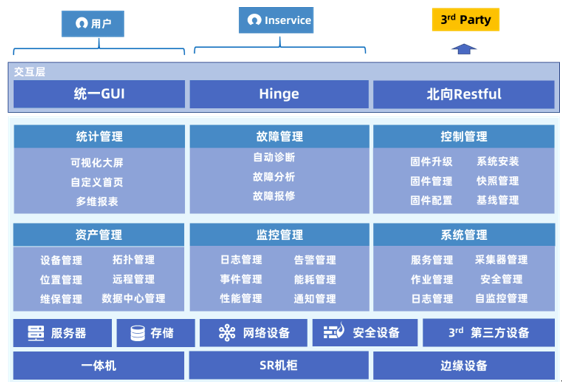562x382 pixels.
Task: Click 位置管理 entry
Action: pyautogui.click(x=61, y=280)
